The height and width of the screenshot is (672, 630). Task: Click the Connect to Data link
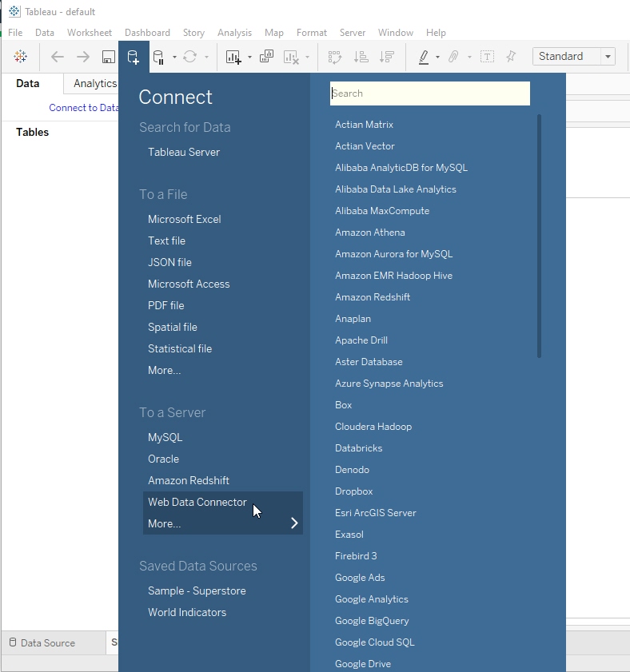tap(84, 108)
